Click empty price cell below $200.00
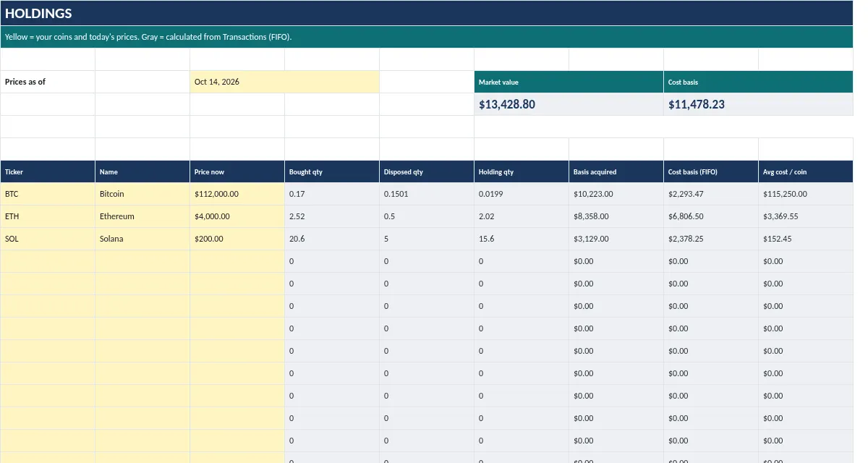This screenshot has height=463, width=868. click(237, 261)
